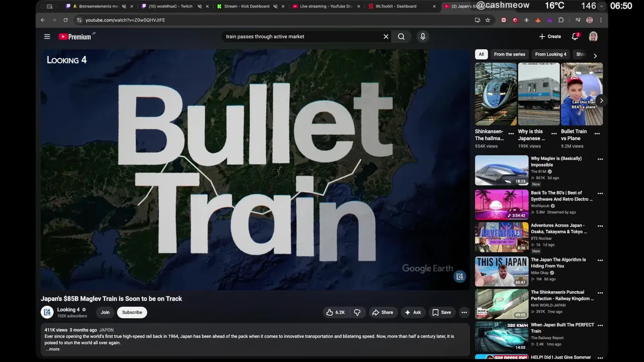The width and height of the screenshot is (644, 362).
Task: Open the Bullet Train vs Plane short
Action: pyautogui.click(x=582, y=94)
